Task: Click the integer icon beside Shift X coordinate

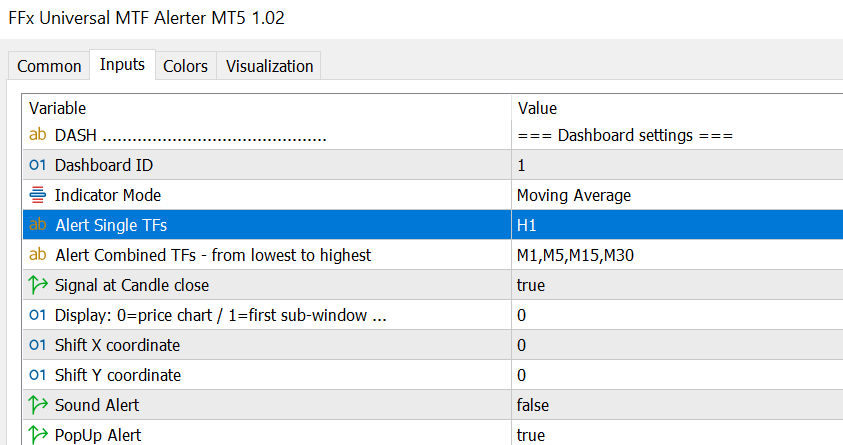Action: click(x=38, y=345)
